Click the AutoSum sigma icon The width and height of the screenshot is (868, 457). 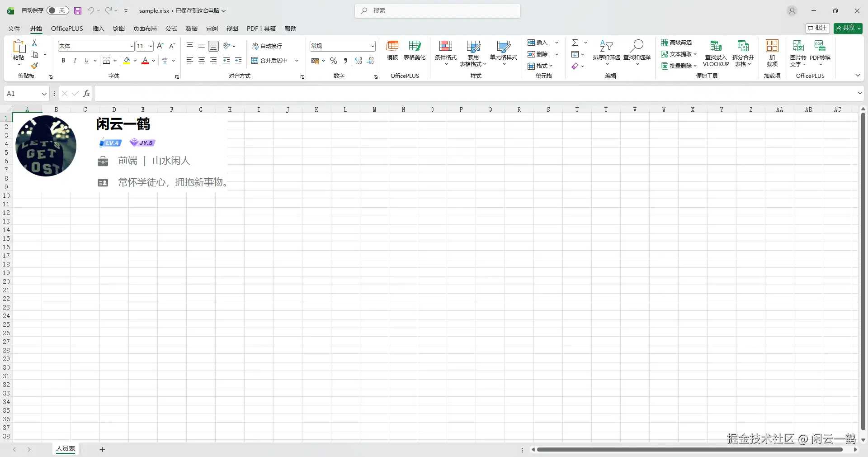[x=575, y=43]
